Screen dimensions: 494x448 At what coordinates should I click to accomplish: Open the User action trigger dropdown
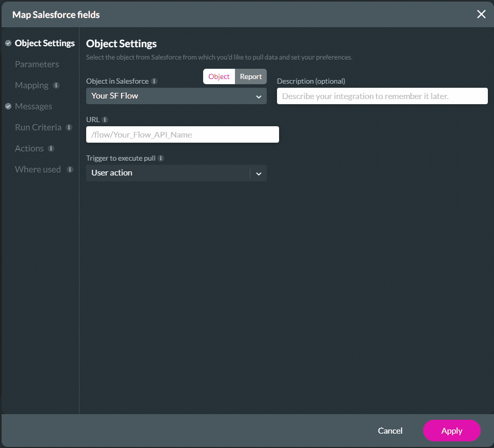point(176,173)
